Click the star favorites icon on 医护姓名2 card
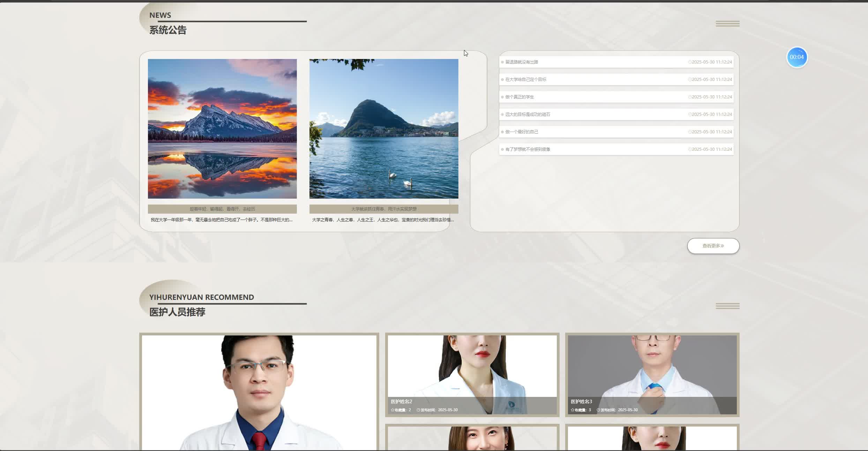This screenshot has width=868, height=451. 392,410
